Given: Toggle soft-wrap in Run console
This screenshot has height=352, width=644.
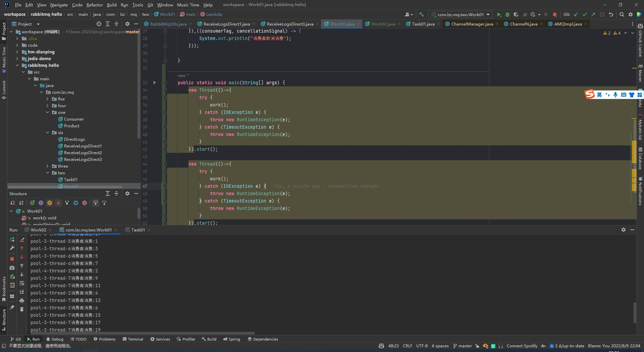Looking at the screenshot, I should (x=22, y=283).
